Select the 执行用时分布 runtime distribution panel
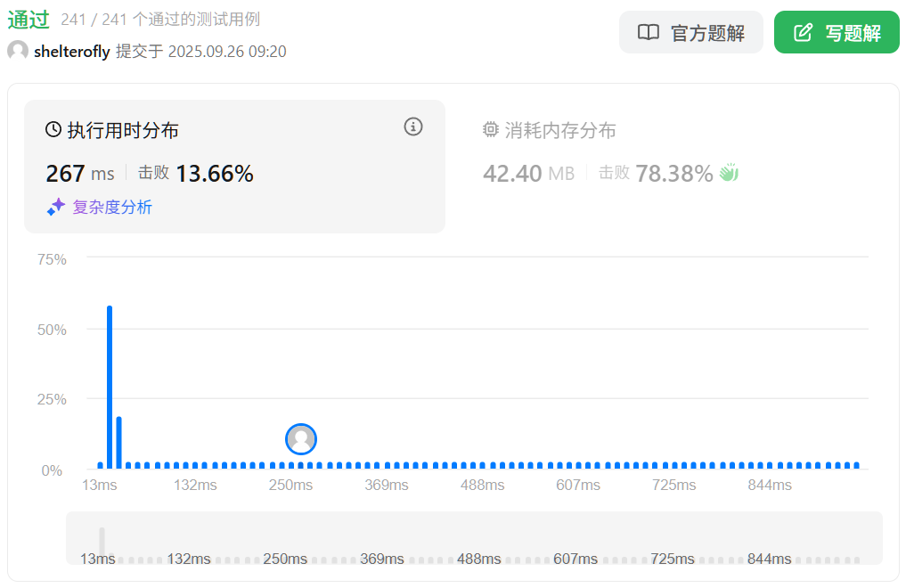 (x=234, y=167)
